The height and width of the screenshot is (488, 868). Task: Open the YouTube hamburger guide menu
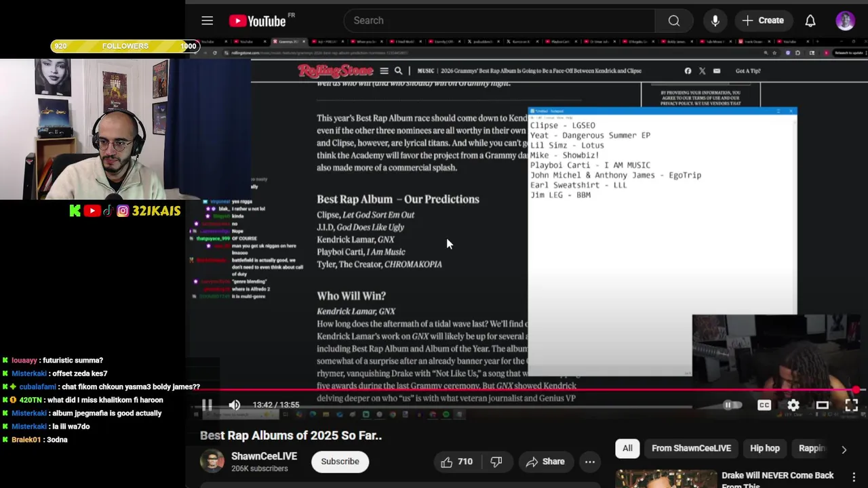[x=208, y=20]
